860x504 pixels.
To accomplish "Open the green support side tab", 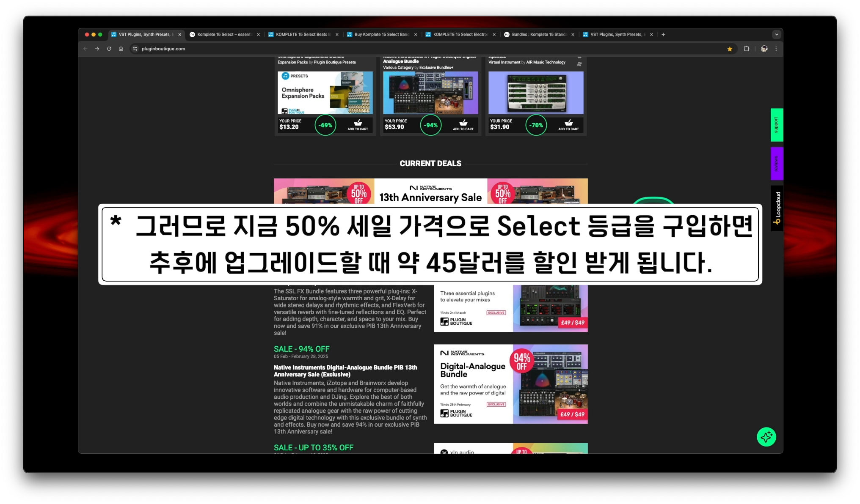I will 777,125.
